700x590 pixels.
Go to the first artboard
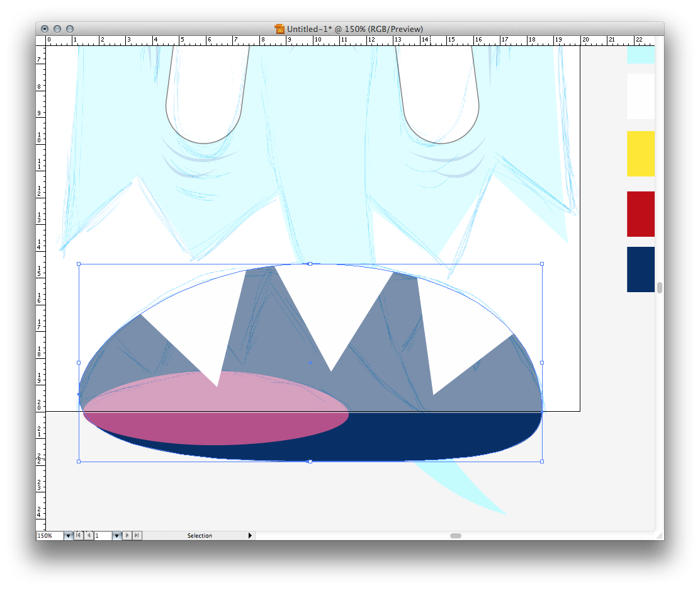click(78, 535)
